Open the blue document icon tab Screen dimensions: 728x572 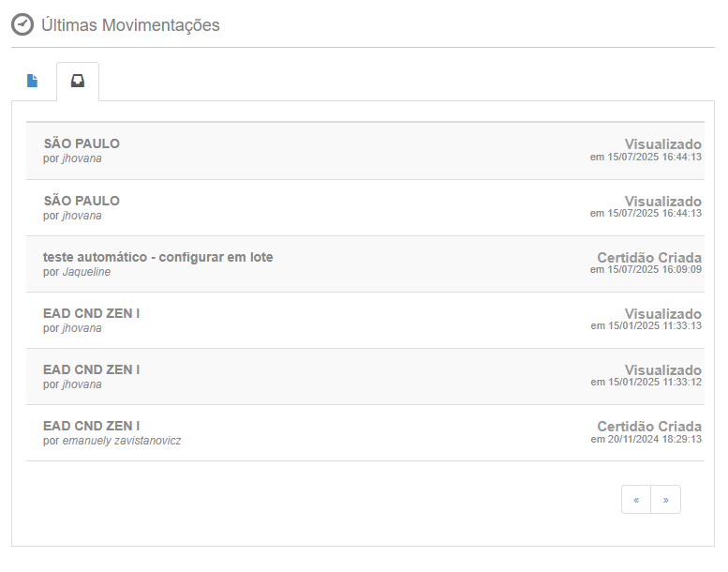tap(32, 81)
